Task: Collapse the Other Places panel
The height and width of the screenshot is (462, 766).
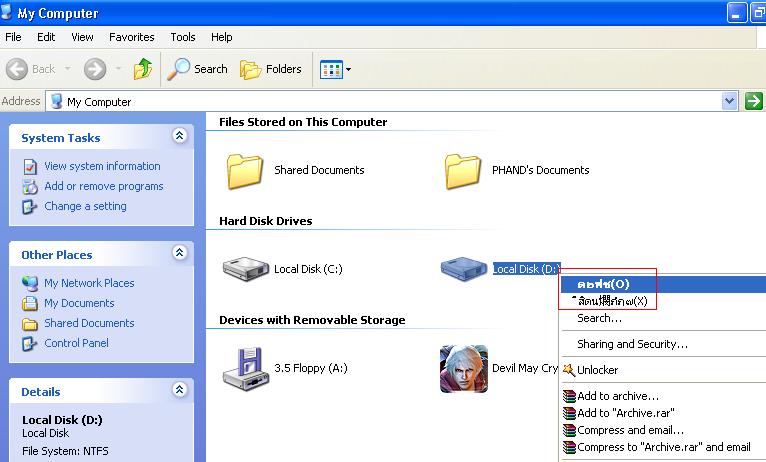Action: click(179, 252)
